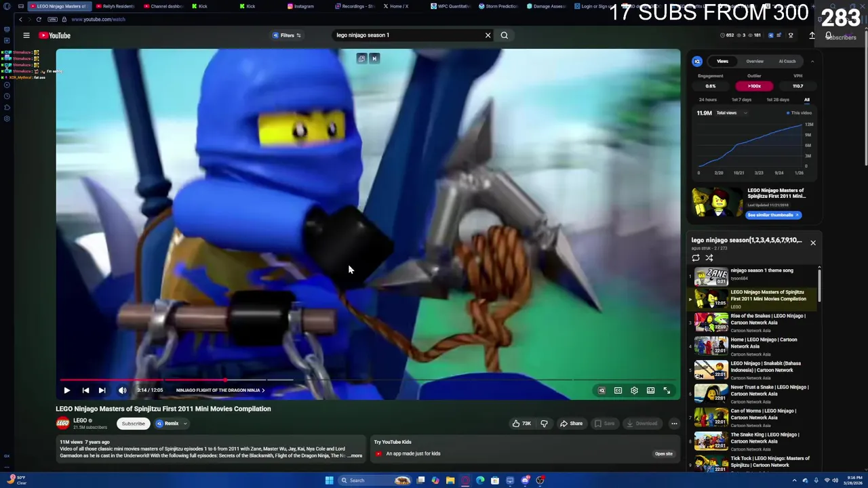Play 'Snakebit (Bahasa Indonesia)' video

click(753, 370)
